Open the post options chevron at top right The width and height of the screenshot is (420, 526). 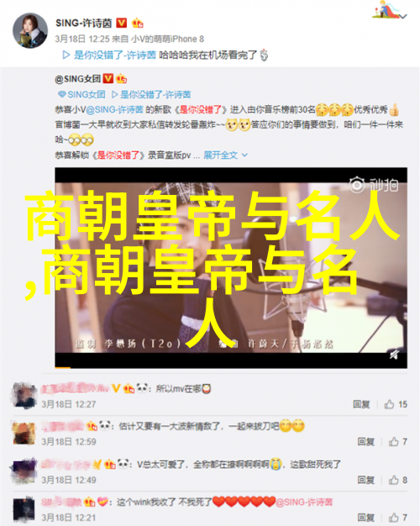(x=403, y=16)
